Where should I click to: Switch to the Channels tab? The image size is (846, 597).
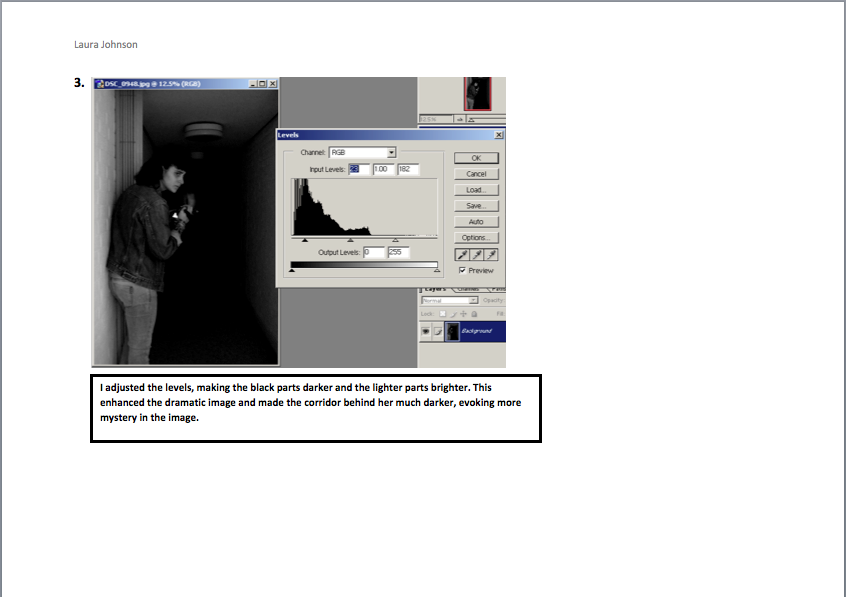point(468,289)
